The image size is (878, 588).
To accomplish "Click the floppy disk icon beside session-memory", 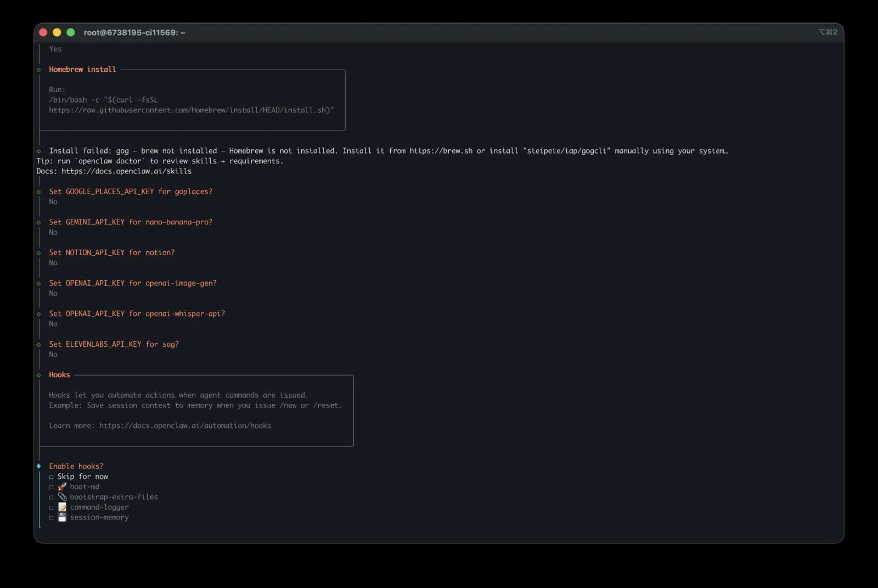I will coord(62,517).
